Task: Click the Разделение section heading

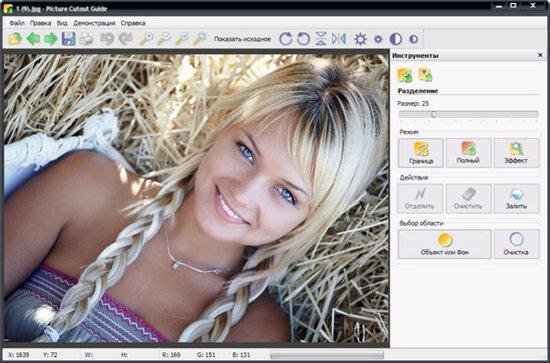Action: [417, 91]
